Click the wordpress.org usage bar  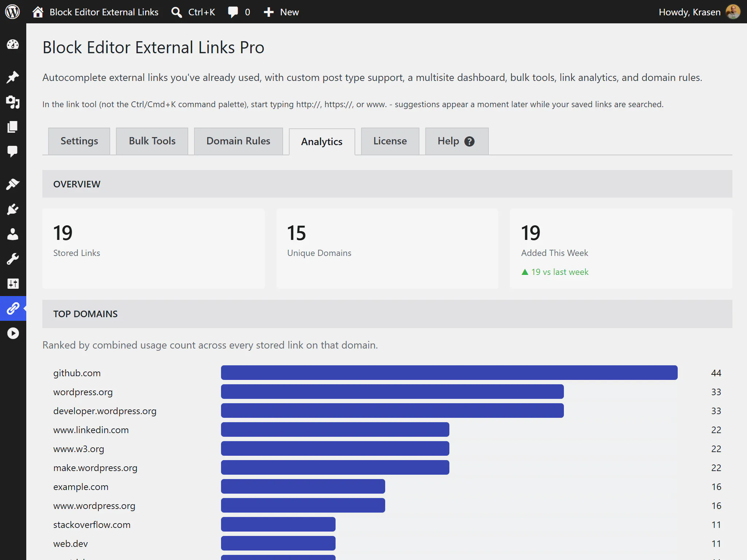click(392, 392)
